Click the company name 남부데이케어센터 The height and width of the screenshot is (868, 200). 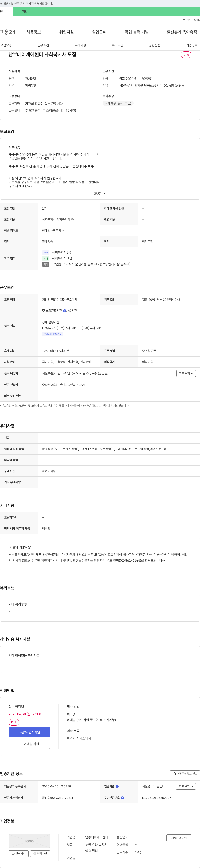click(x=96, y=837)
